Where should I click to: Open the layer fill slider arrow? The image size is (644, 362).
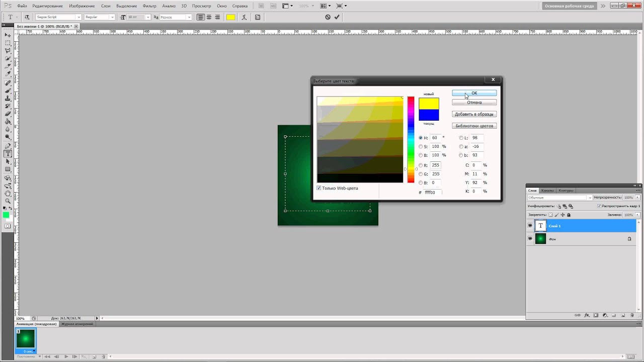(637, 215)
